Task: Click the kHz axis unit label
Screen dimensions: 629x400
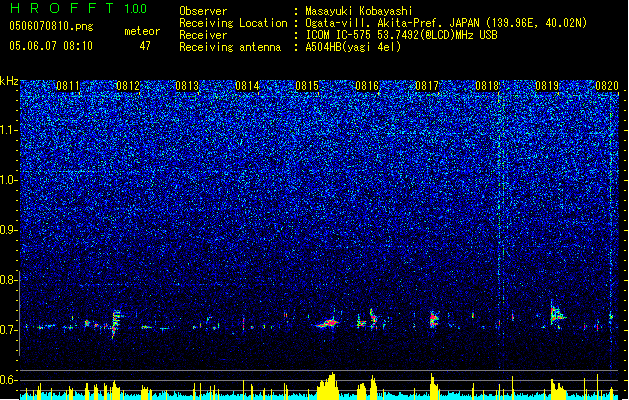Action: pyautogui.click(x=9, y=81)
